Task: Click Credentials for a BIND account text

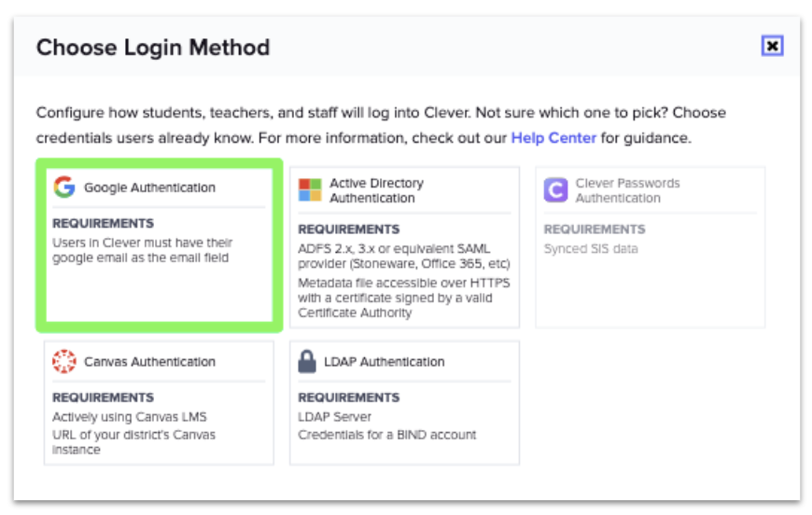Action: [386, 435]
